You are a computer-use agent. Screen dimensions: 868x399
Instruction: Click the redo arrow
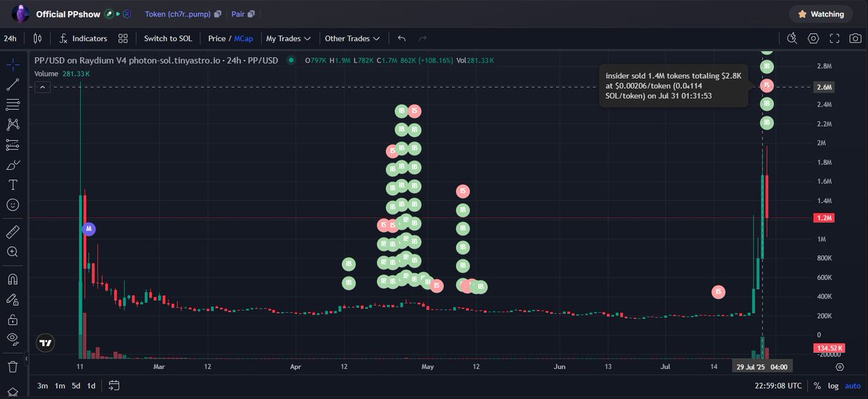tap(423, 38)
